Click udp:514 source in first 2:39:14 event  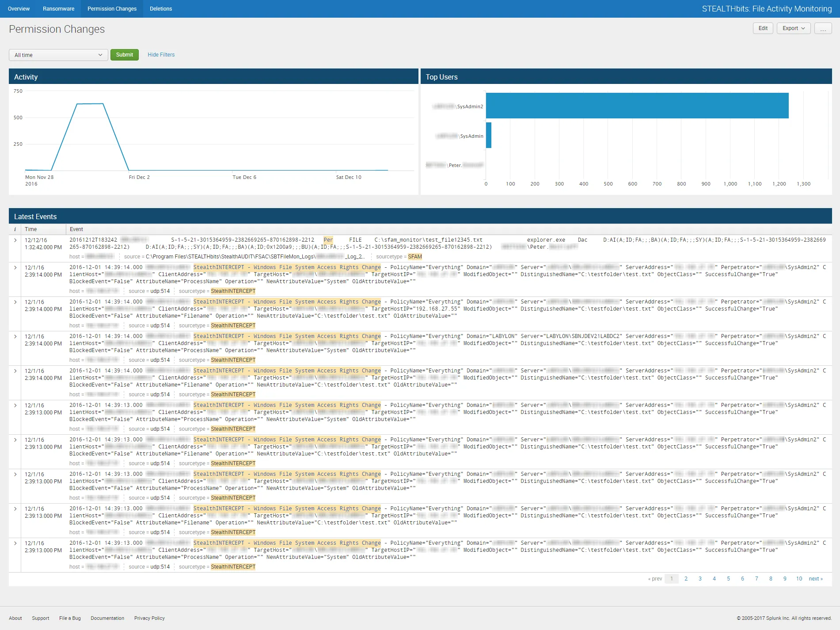point(160,291)
